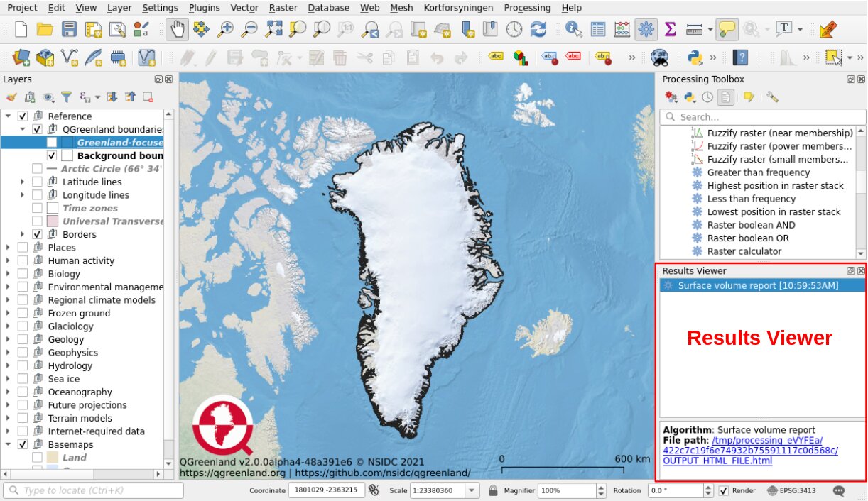Viewport: 868px width, 501px height.
Task: Open a project with the folder icon
Action: (x=45, y=29)
